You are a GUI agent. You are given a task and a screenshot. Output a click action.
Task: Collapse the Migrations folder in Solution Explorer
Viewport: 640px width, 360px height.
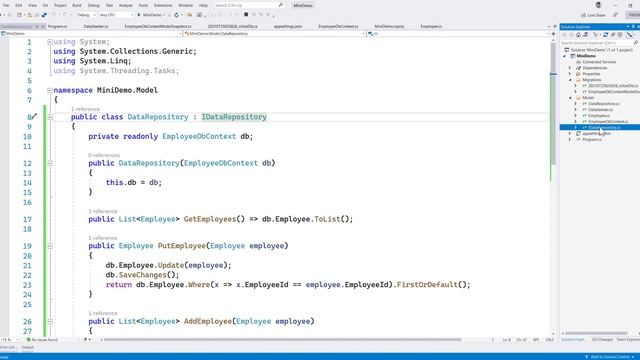tap(570, 80)
